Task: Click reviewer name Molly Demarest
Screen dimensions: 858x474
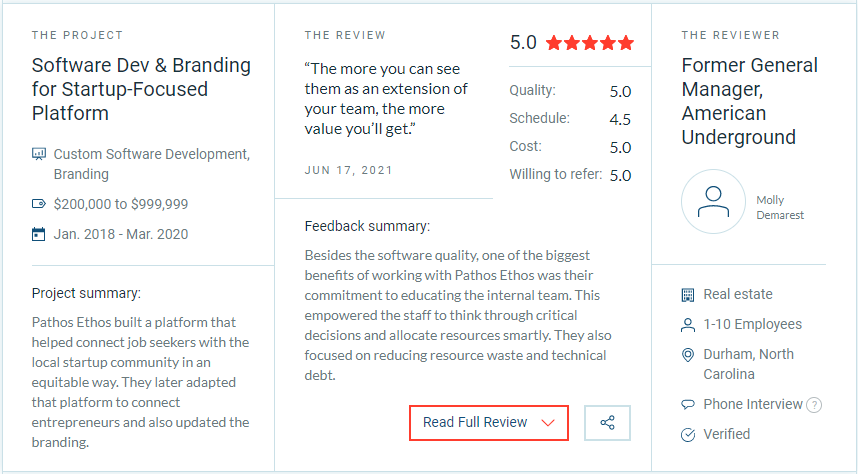Action: click(780, 207)
